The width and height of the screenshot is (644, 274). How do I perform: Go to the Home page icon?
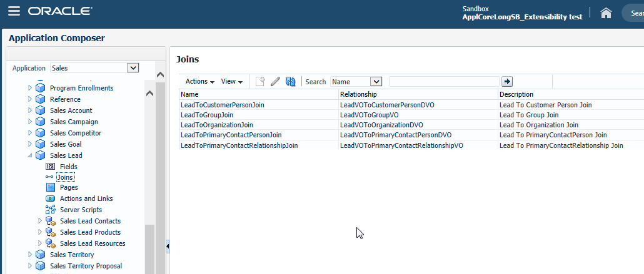(x=605, y=12)
